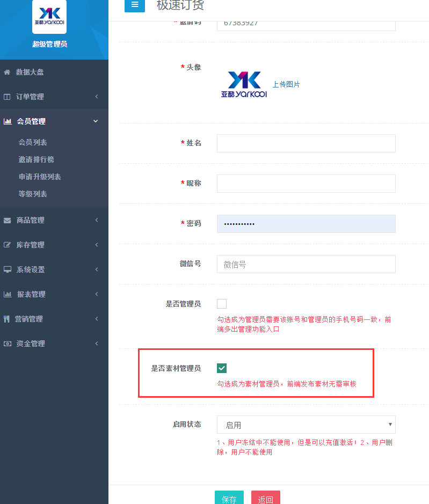Expand 库存管理 with its chevron
Viewport: 429px width, 504px height.
[x=97, y=245]
